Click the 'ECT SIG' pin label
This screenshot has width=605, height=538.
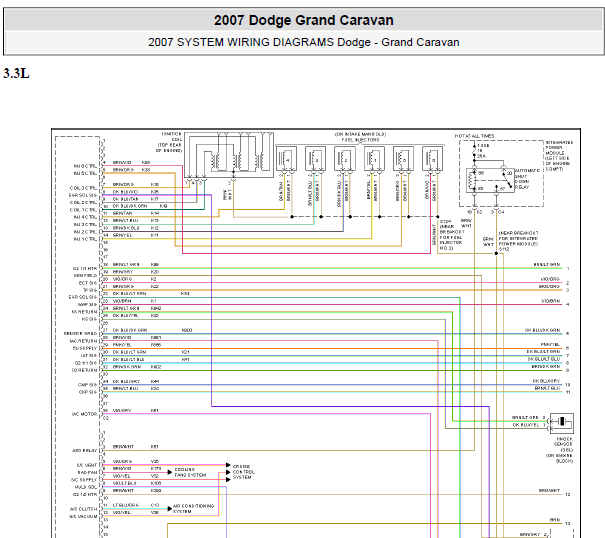(x=88, y=283)
